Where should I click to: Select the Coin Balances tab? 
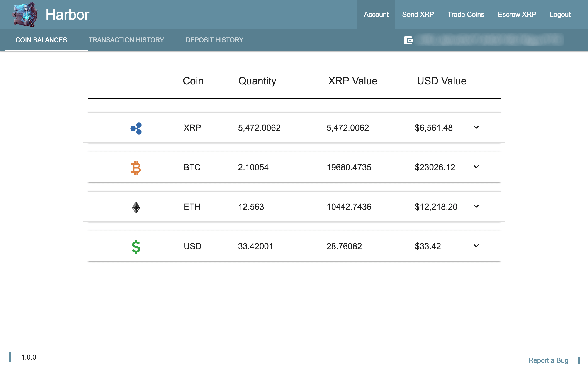(41, 40)
